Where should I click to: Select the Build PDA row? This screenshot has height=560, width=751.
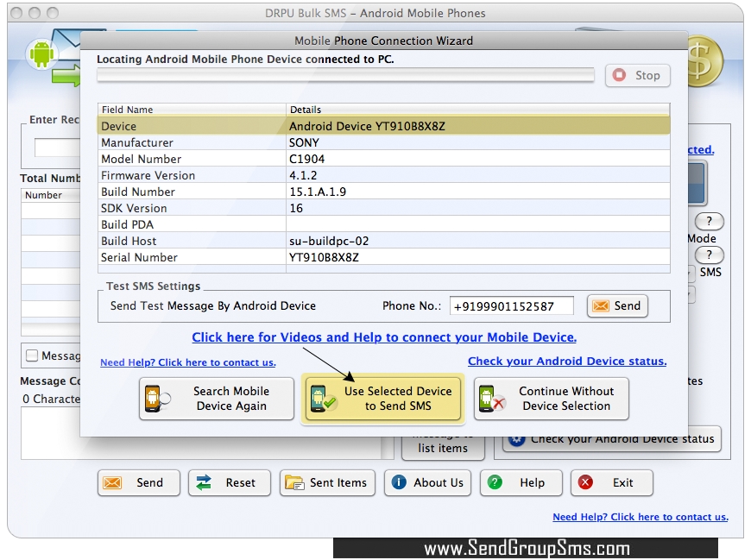click(383, 224)
